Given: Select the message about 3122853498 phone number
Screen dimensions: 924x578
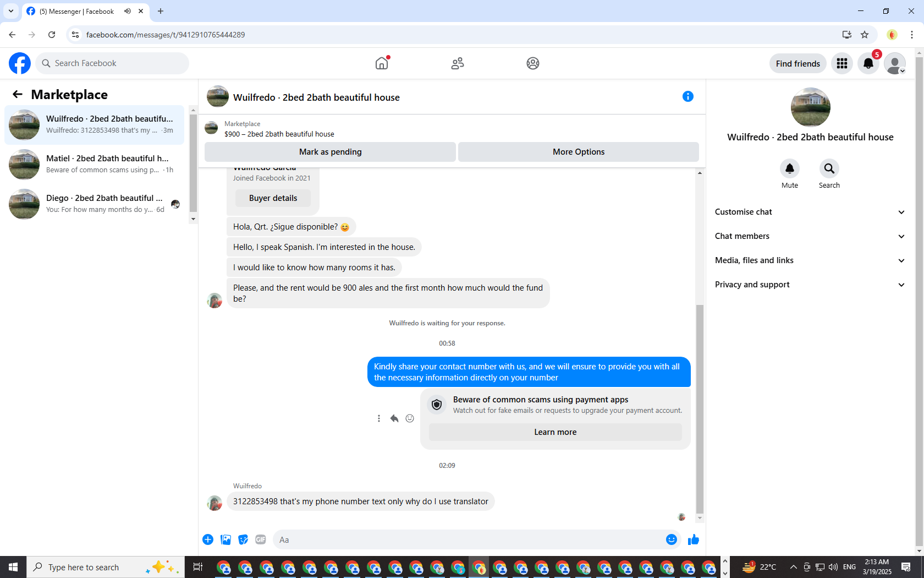Looking at the screenshot, I should pyautogui.click(x=360, y=501).
